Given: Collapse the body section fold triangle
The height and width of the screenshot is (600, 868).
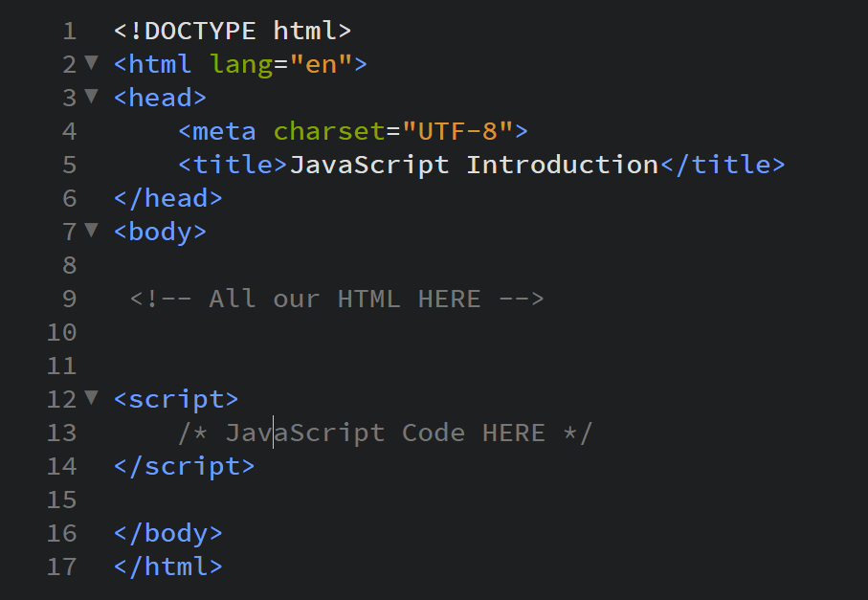Looking at the screenshot, I should click(x=89, y=232).
